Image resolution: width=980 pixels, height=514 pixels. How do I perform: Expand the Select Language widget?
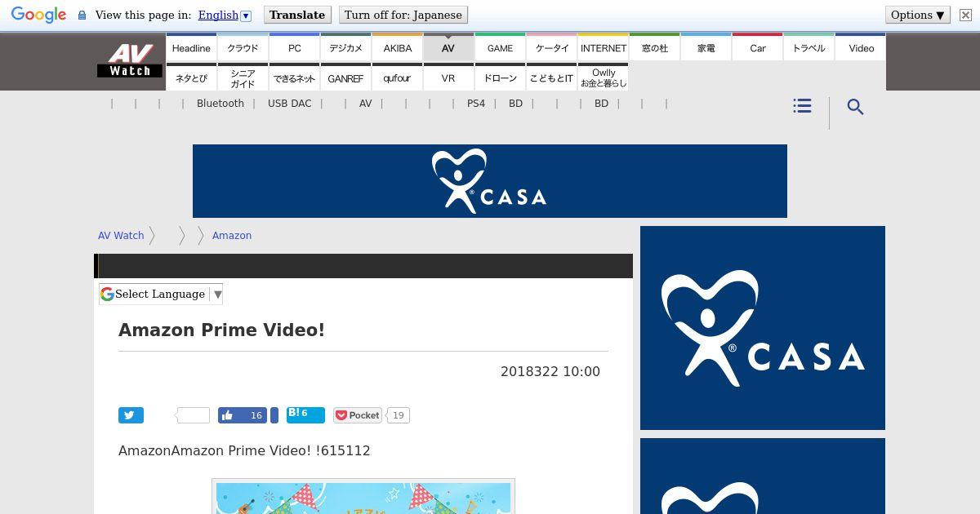click(x=161, y=294)
